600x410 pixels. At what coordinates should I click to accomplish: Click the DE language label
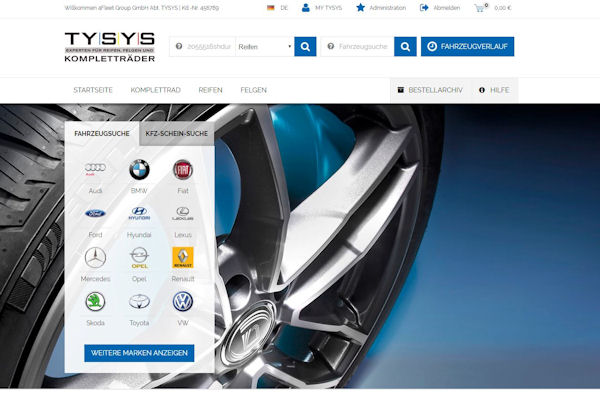click(x=284, y=8)
